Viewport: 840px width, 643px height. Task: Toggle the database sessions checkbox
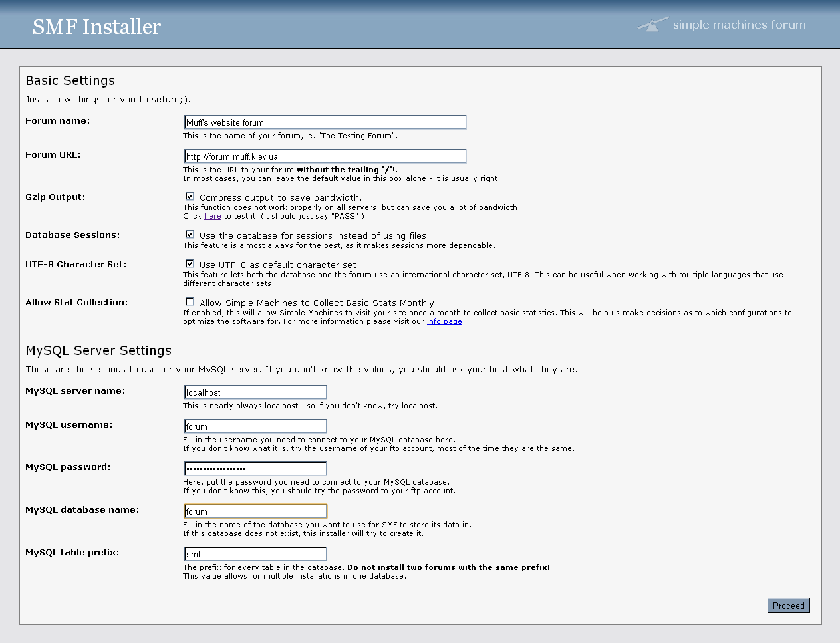point(190,234)
